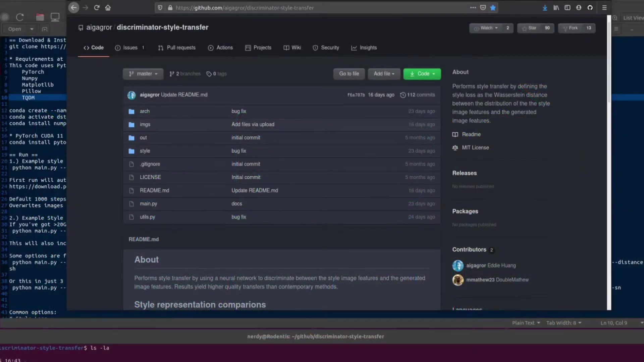Viewport: 644px width, 362px height.
Task: Toggle the bookmark star in address bar
Action: 493,7
